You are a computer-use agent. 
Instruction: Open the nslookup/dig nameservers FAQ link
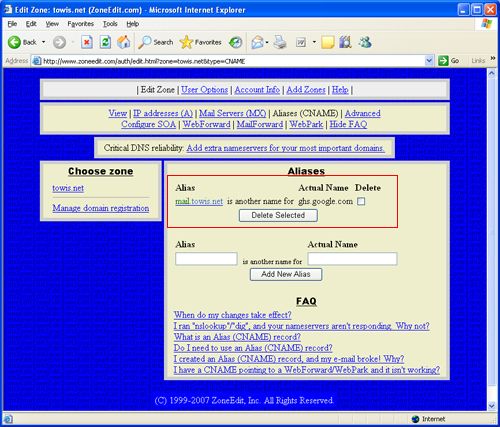pyautogui.click(x=301, y=326)
